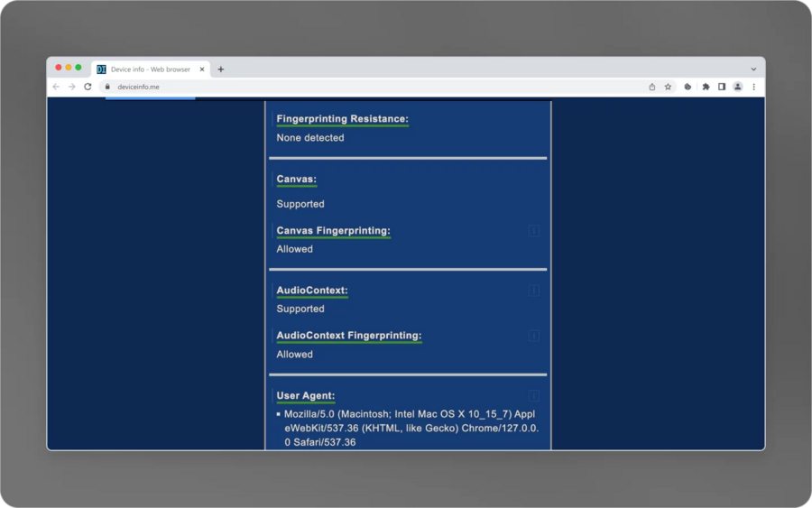Select the Device info - Web browser tab
The width and height of the screenshot is (812, 508).
pyautogui.click(x=152, y=69)
